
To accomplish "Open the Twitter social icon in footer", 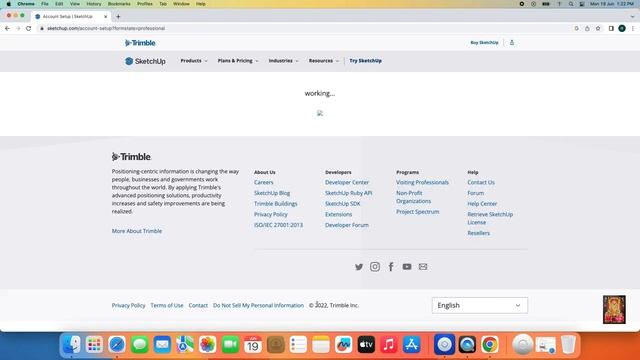I will (x=359, y=267).
